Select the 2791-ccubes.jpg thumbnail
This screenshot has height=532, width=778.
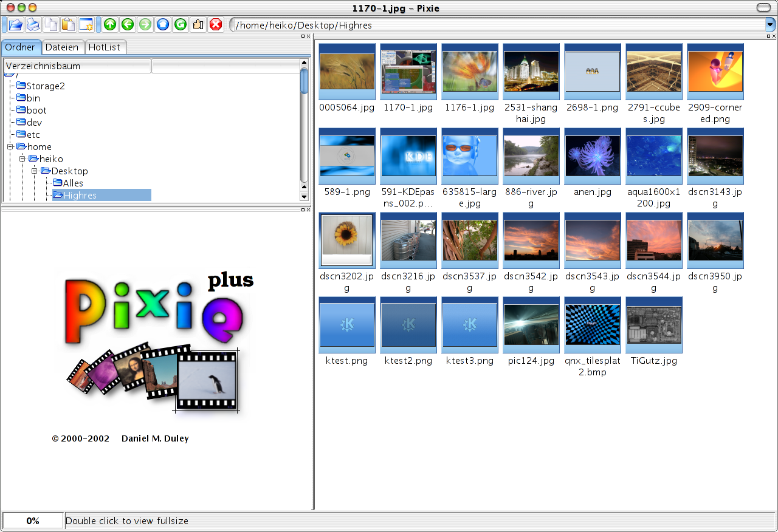(x=654, y=72)
